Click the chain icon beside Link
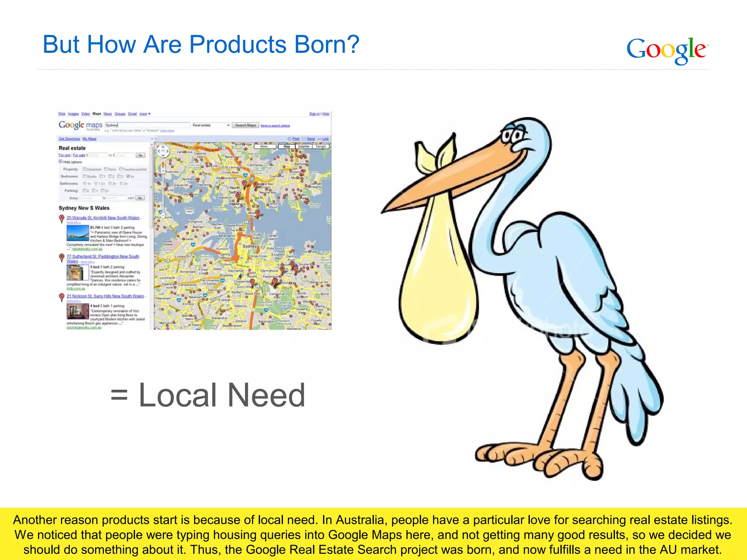Screen dimensions: 747x560 (320, 139)
